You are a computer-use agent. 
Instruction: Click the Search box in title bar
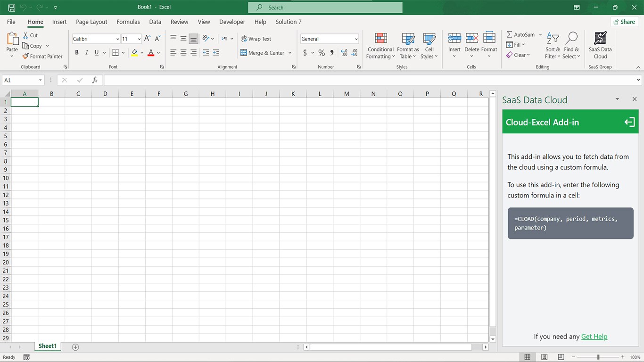[x=325, y=8]
